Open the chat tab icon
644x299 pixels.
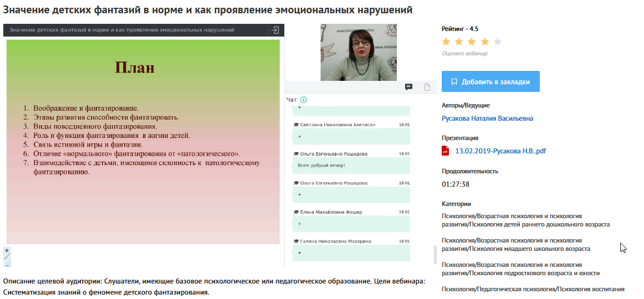tap(408, 87)
